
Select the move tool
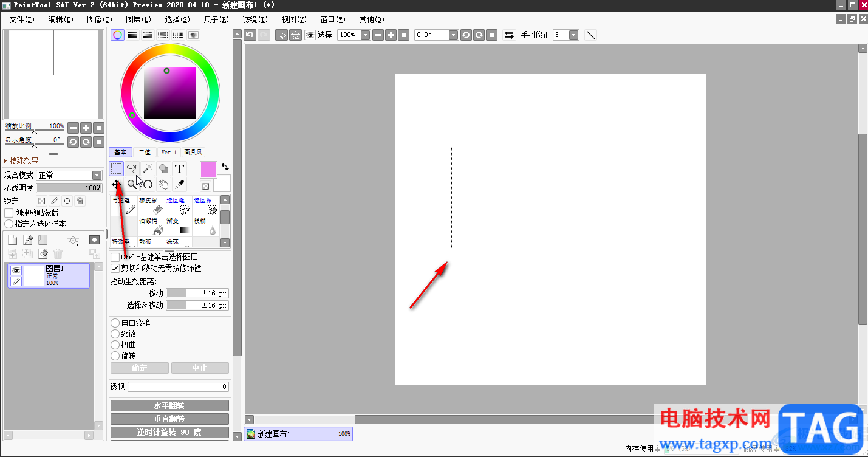click(x=116, y=184)
